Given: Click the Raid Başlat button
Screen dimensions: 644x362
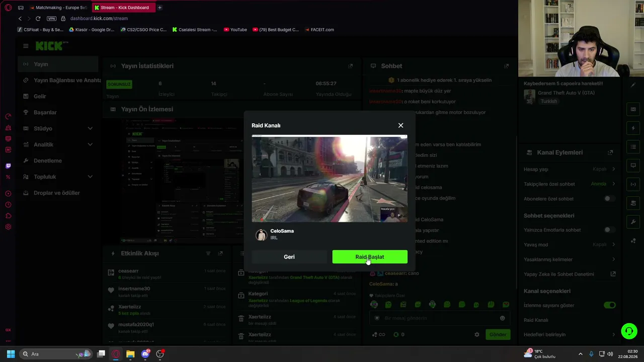Looking at the screenshot, I should coord(370,257).
